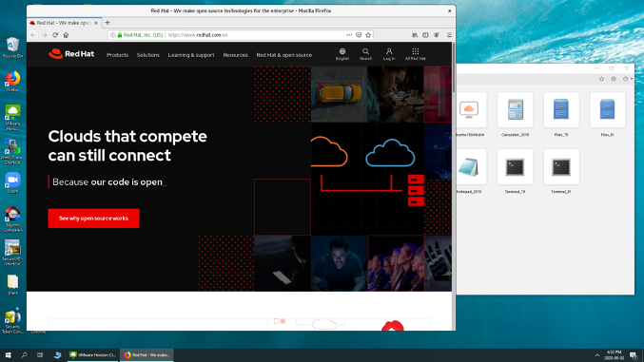Open the Firefox hamburger menu
The width and height of the screenshot is (644, 362).
coord(449,35)
